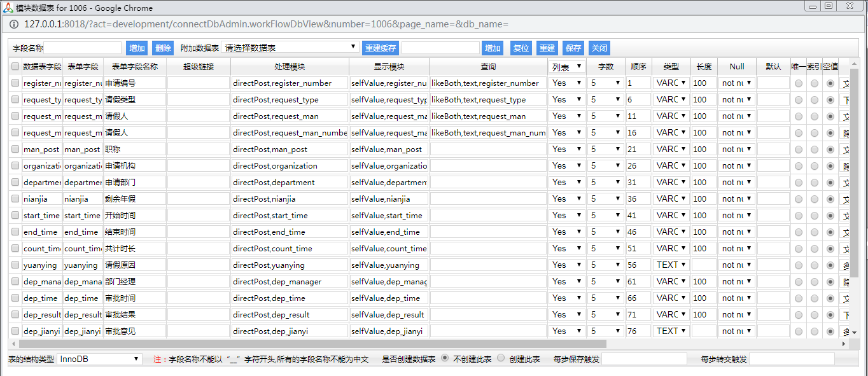
Task: Tick the select-all checkbox in table header
Action: [15, 66]
